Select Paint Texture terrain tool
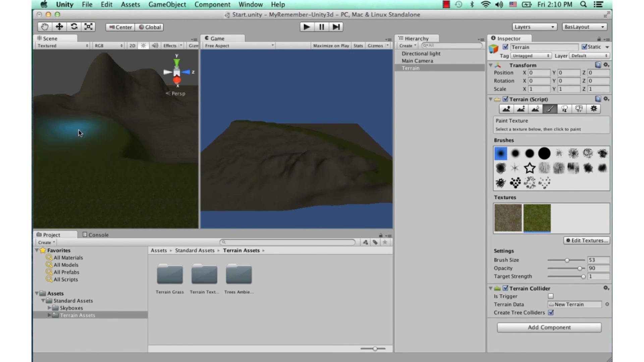 click(x=550, y=109)
